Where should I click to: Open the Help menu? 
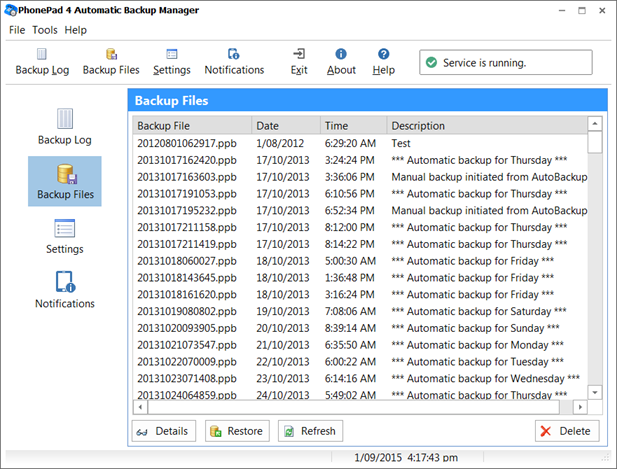(76, 30)
